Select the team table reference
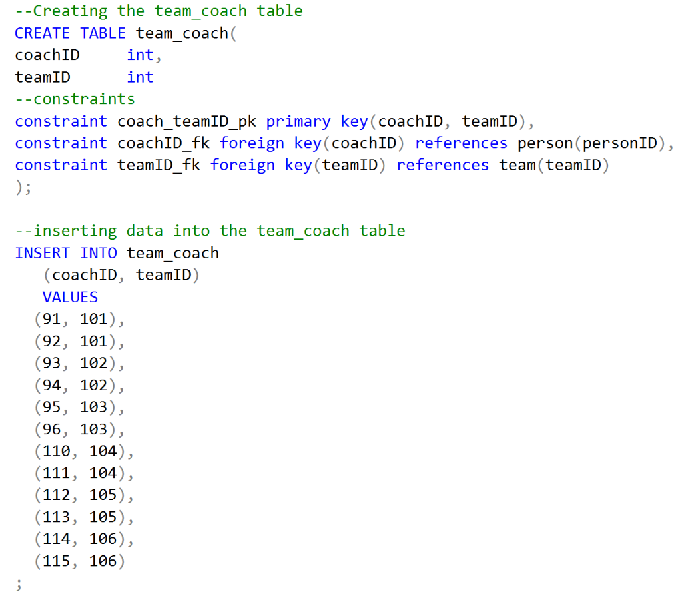Image resolution: width=682 pixels, height=616 pixels. point(516,164)
